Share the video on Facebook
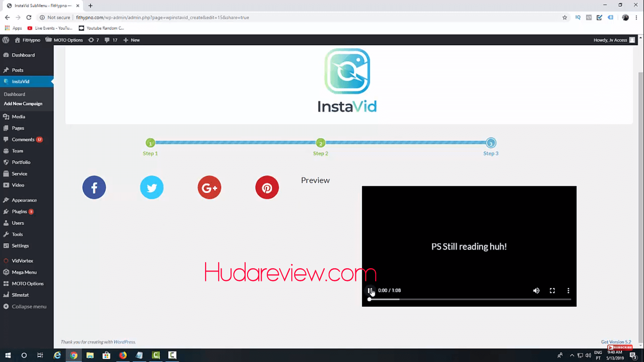This screenshot has width=644, height=362. point(94,188)
